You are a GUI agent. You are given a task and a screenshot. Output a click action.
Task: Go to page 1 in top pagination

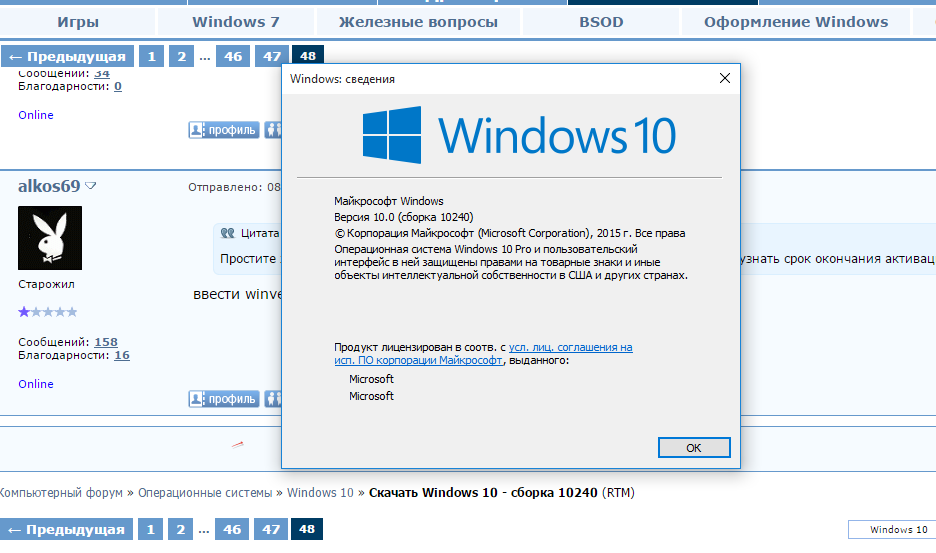152,57
